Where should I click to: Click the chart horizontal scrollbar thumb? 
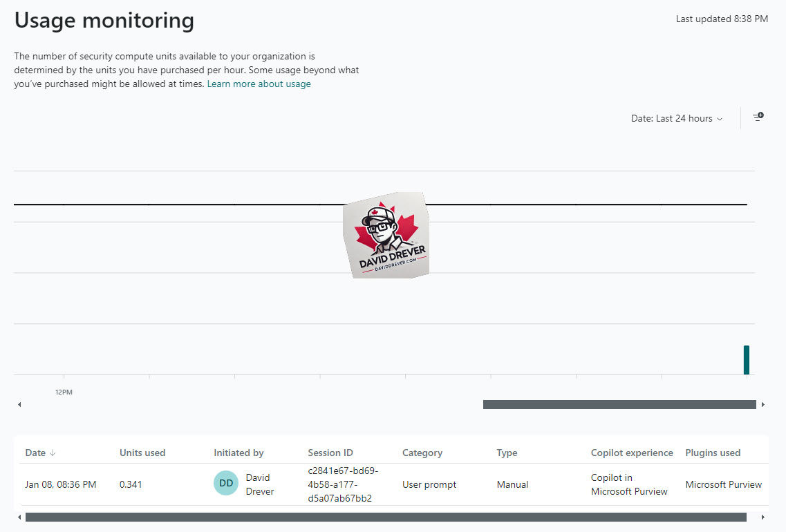619,404
